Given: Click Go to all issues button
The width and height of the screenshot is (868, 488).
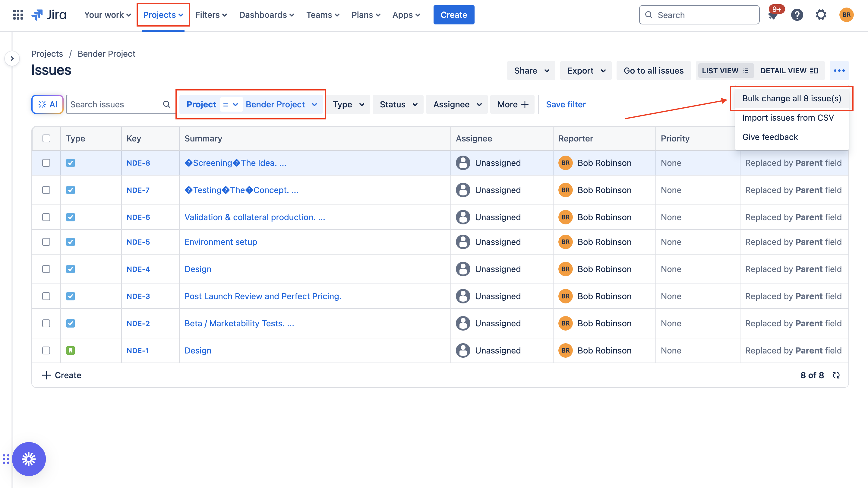Looking at the screenshot, I should 654,71.
